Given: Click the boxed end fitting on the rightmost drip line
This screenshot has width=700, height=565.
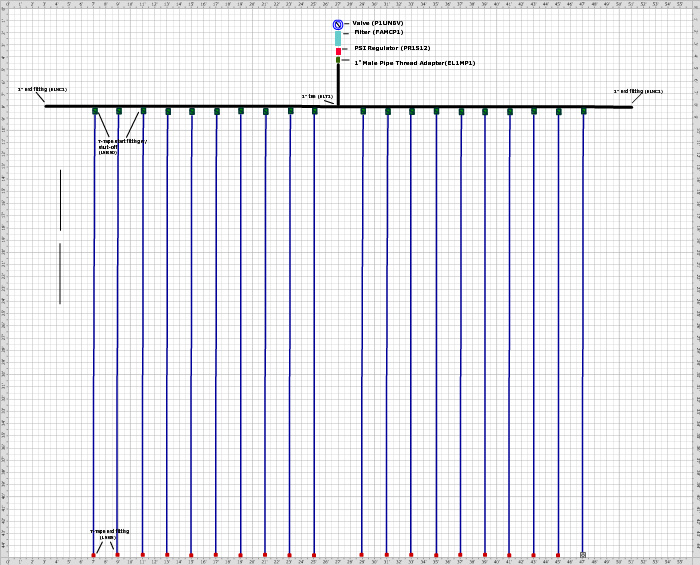Looking at the screenshot, I should click(583, 555).
